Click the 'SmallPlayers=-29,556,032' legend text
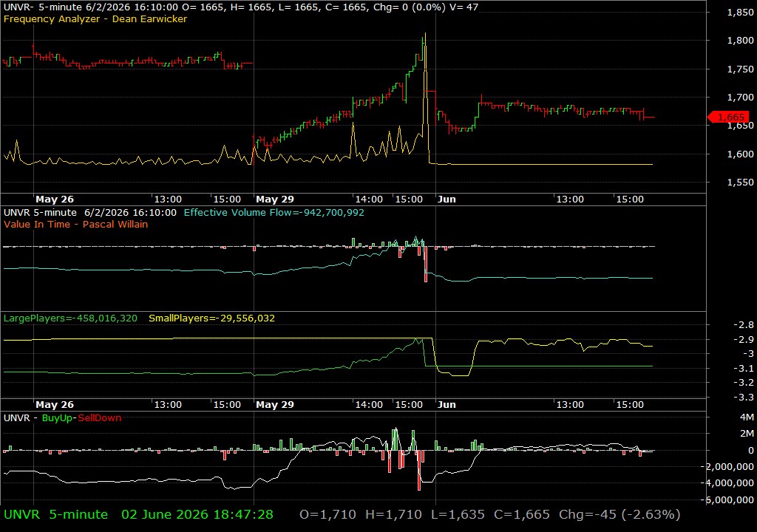 [x=211, y=318]
